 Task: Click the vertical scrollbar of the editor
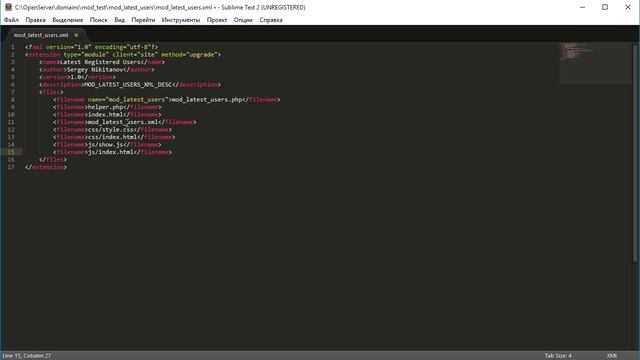click(x=635, y=153)
